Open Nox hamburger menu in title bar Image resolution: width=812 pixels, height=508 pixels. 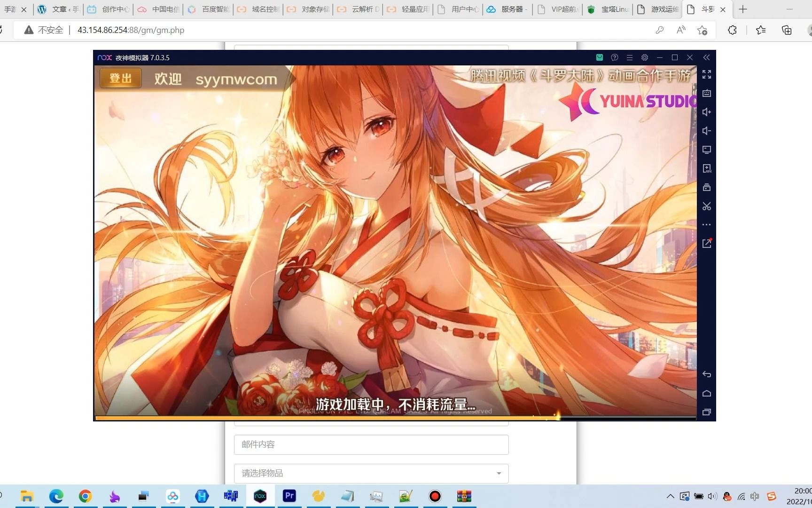[x=630, y=57]
